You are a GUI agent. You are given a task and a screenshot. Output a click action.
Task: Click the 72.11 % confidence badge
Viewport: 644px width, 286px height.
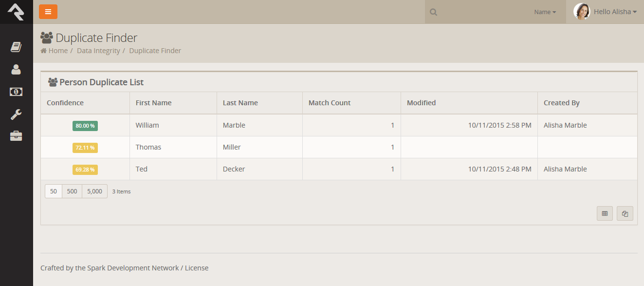pos(85,148)
